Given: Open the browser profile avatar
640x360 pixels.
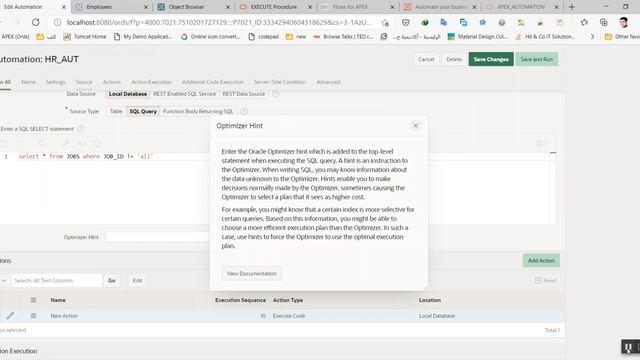Looking at the screenshot, I should click(x=623, y=22).
